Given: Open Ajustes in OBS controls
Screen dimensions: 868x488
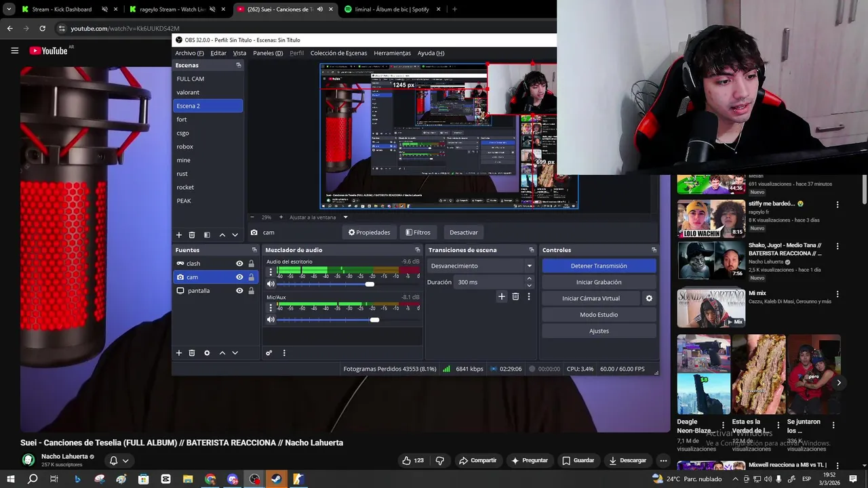Looking at the screenshot, I should pyautogui.click(x=599, y=331).
